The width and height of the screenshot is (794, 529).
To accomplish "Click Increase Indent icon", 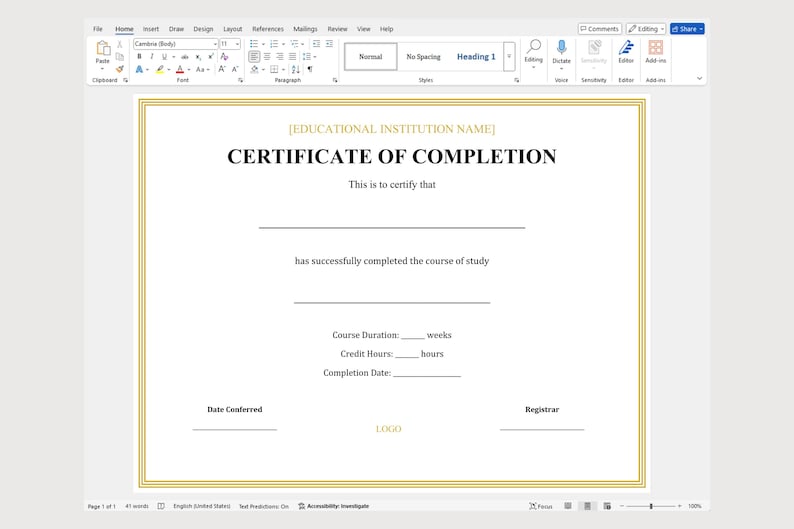I will click(x=329, y=44).
